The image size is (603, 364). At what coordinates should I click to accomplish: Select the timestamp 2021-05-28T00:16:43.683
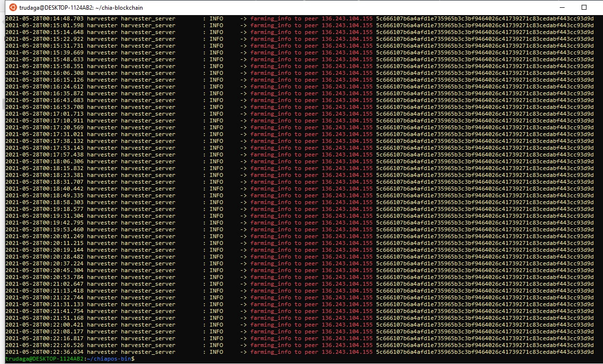tap(44, 100)
